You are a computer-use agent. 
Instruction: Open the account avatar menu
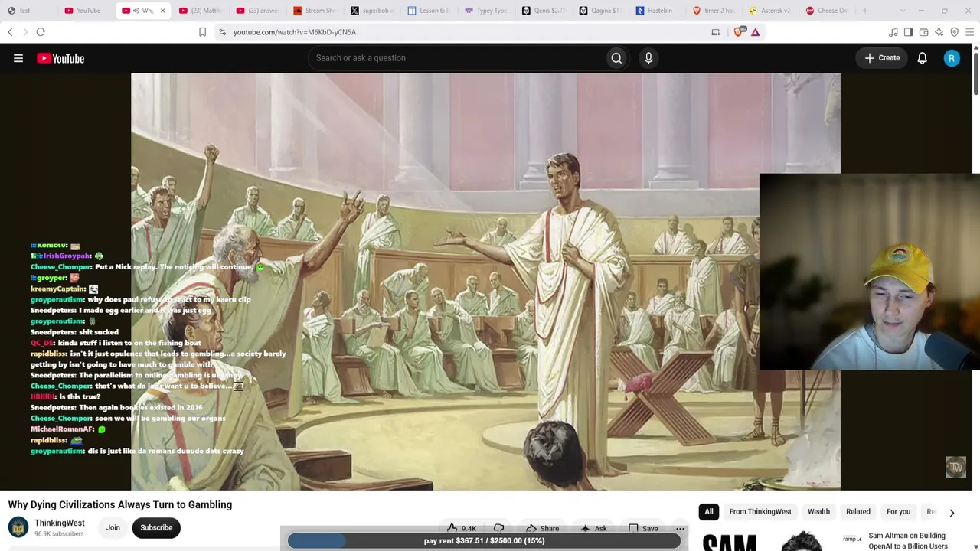pos(952,58)
